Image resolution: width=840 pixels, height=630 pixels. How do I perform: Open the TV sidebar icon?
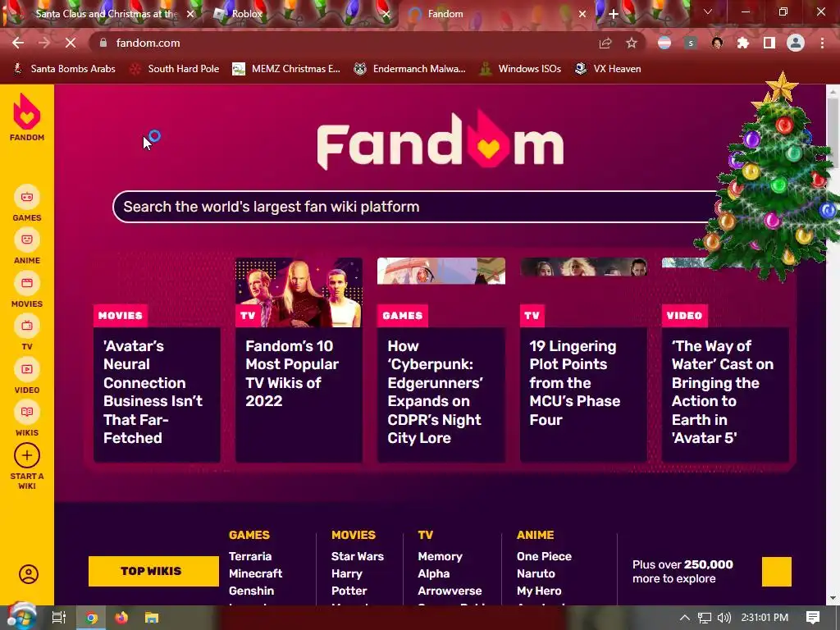tap(27, 326)
